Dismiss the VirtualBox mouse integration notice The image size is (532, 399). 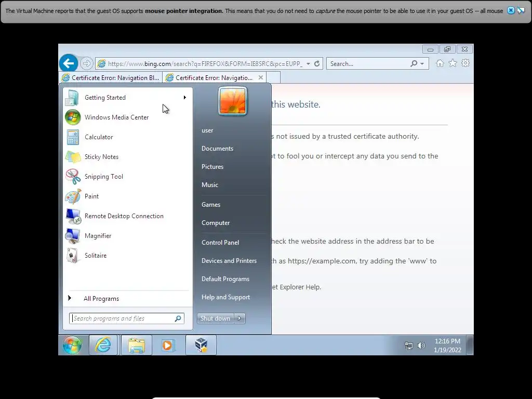point(511,10)
